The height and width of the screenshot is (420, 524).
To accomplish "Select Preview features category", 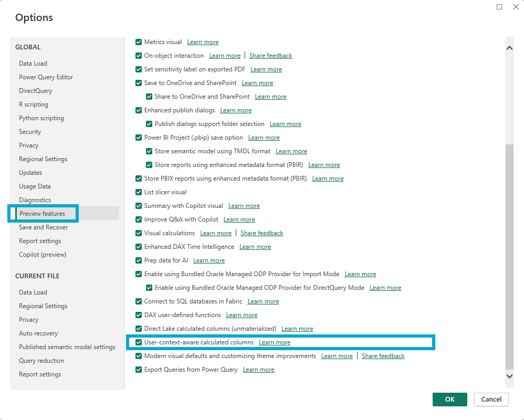I will click(x=42, y=214).
